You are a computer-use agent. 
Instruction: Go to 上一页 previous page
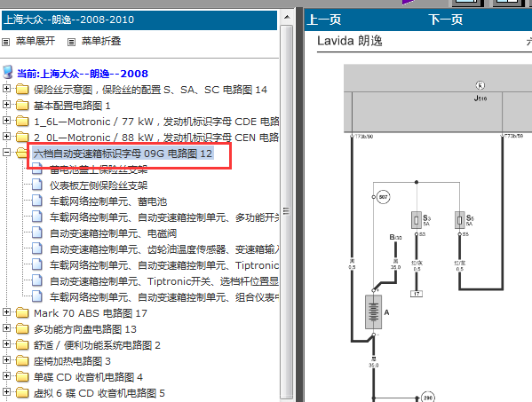pos(323,20)
